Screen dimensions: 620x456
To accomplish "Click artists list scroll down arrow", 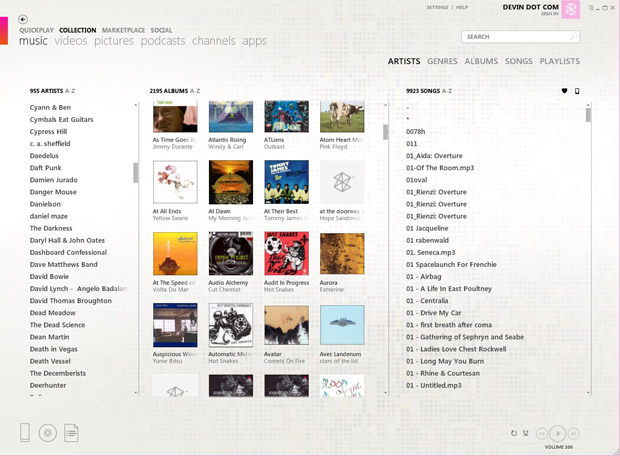I will pos(136,393).
